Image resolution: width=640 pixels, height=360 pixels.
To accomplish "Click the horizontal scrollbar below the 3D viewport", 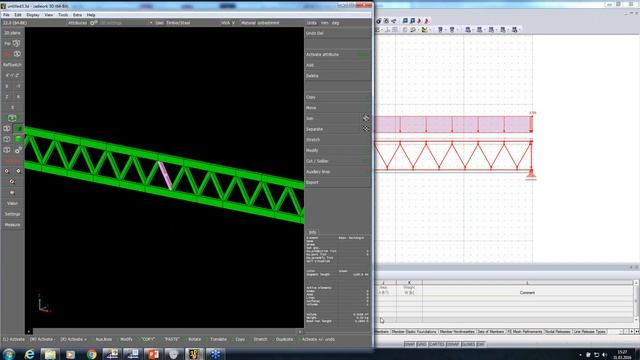I will [x=165, y=331].
